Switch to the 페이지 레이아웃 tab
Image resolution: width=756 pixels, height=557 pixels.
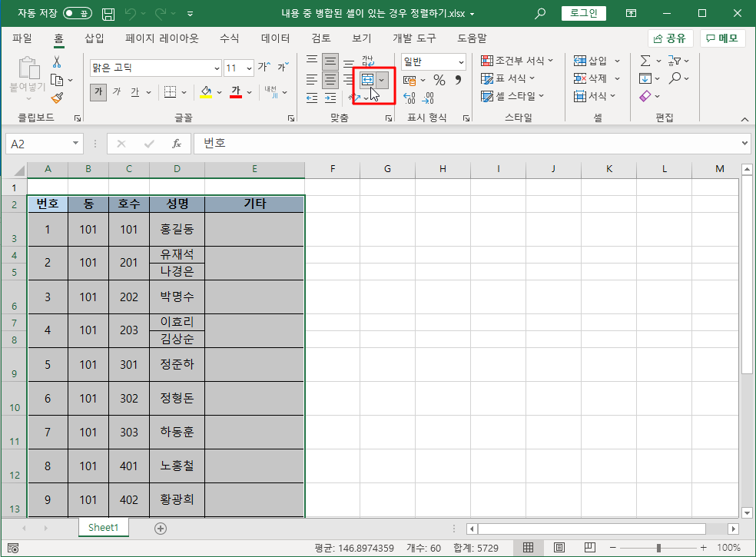click(x=162, y=38)
